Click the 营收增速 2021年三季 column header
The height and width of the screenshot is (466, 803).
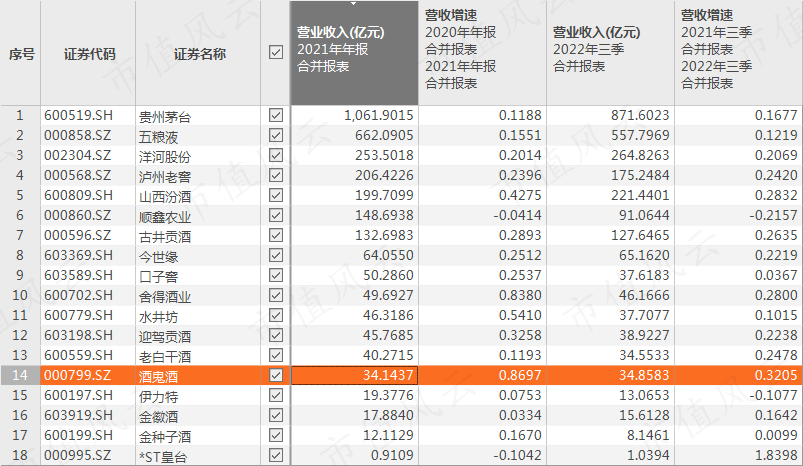point(738,53)
